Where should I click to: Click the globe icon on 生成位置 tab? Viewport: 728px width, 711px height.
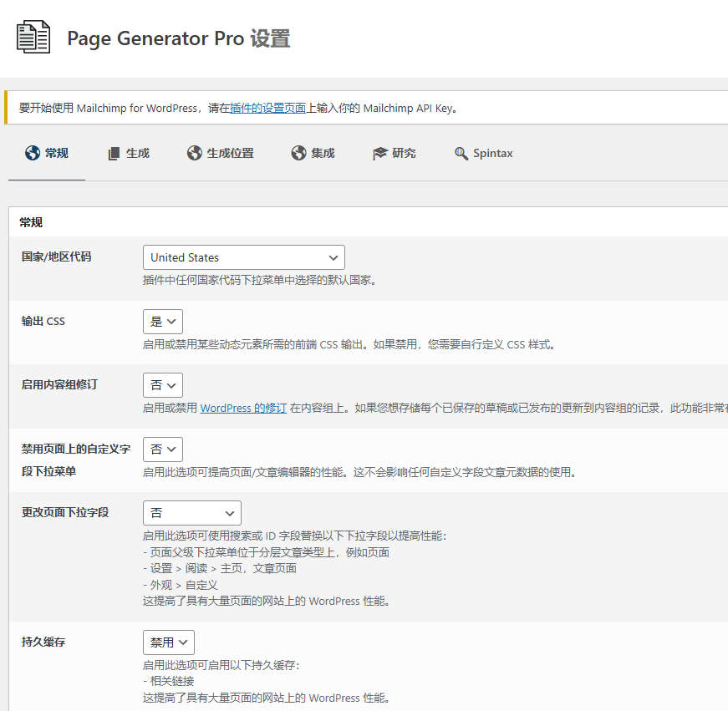(194, 153)
